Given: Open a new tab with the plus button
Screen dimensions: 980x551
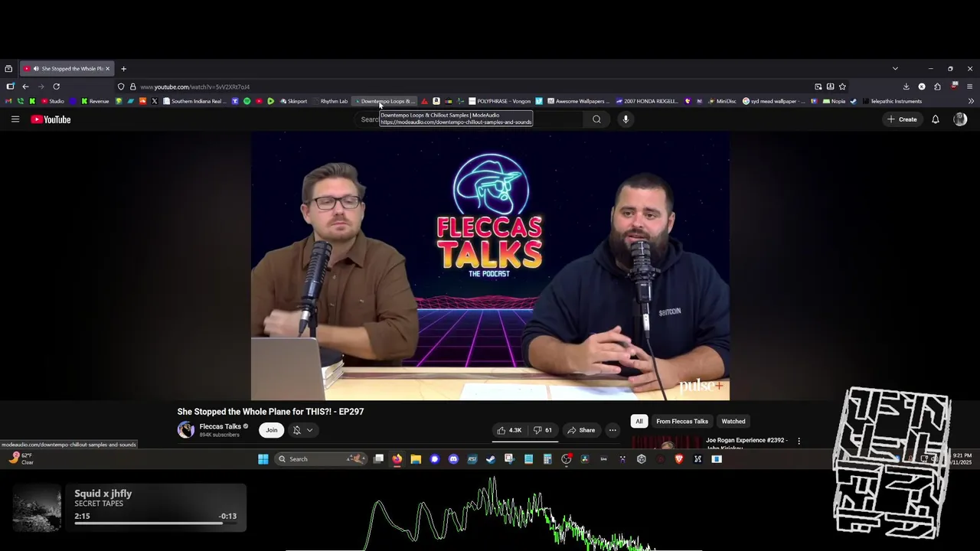Looking at the screenshot, I should [123, 69].
